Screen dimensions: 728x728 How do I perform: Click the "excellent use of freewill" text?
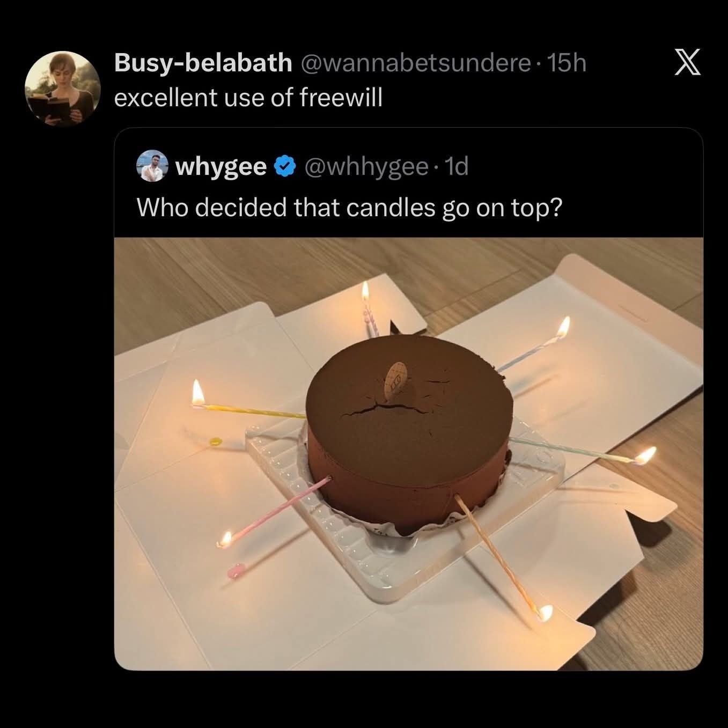[248, 97]
